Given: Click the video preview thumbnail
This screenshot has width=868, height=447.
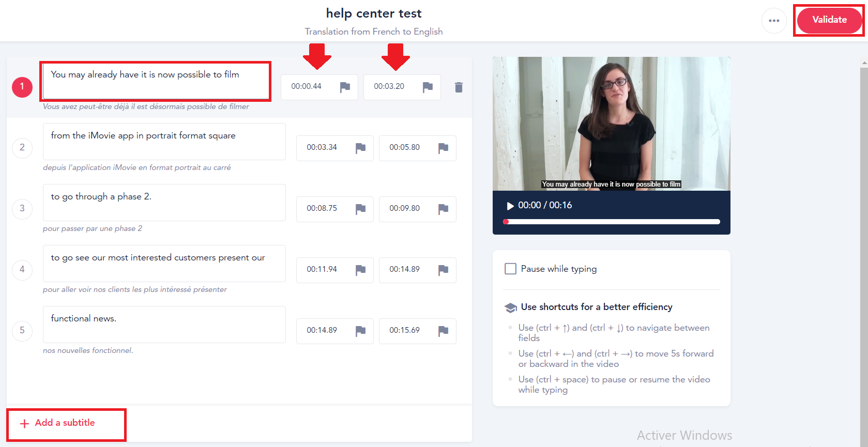Looking at the screenshot, I should (611, 124).
